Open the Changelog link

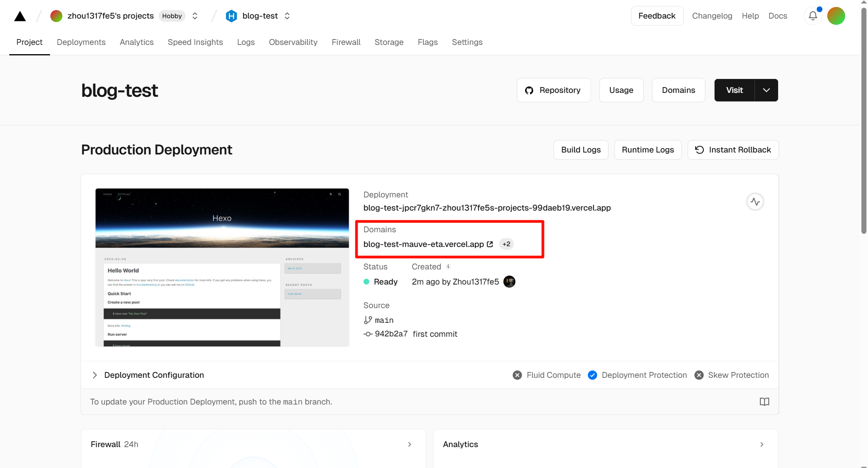click(712, 16)
